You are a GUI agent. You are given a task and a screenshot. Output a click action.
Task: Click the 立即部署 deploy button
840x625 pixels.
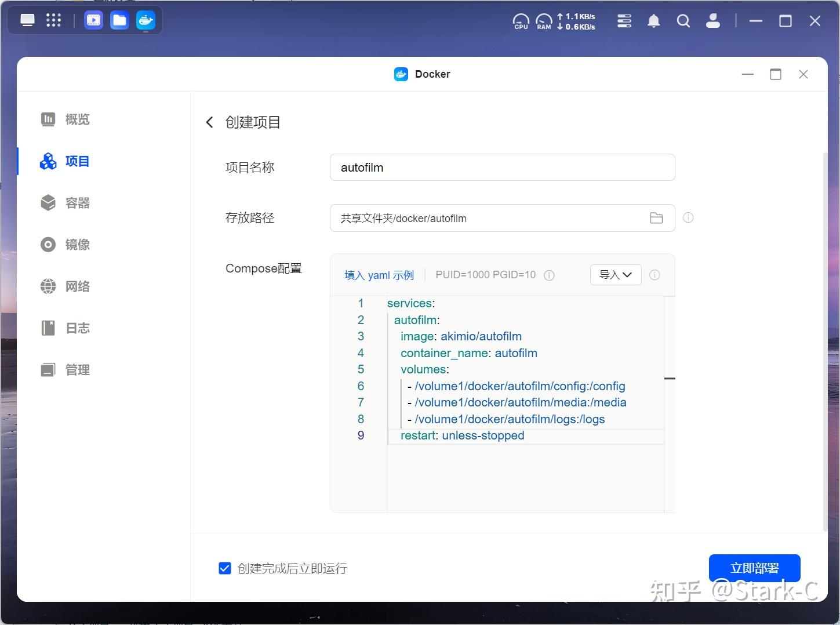754,568
